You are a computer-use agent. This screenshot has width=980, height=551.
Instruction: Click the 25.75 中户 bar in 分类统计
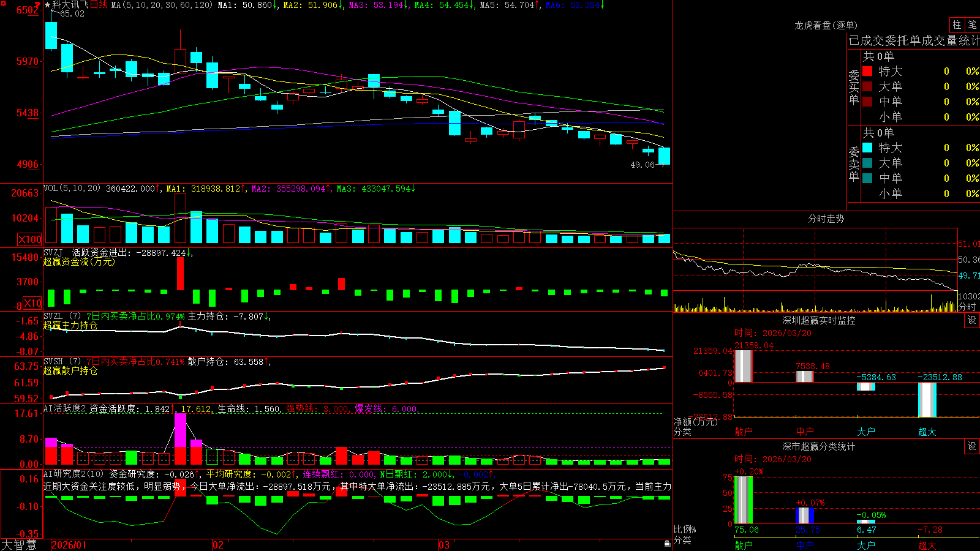tap(805, 515)
